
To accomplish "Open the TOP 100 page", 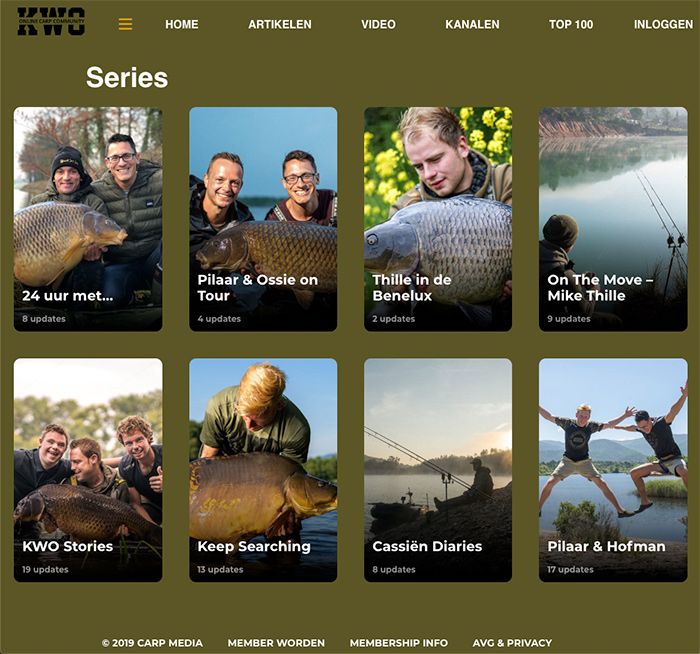I will pos(571,25).
